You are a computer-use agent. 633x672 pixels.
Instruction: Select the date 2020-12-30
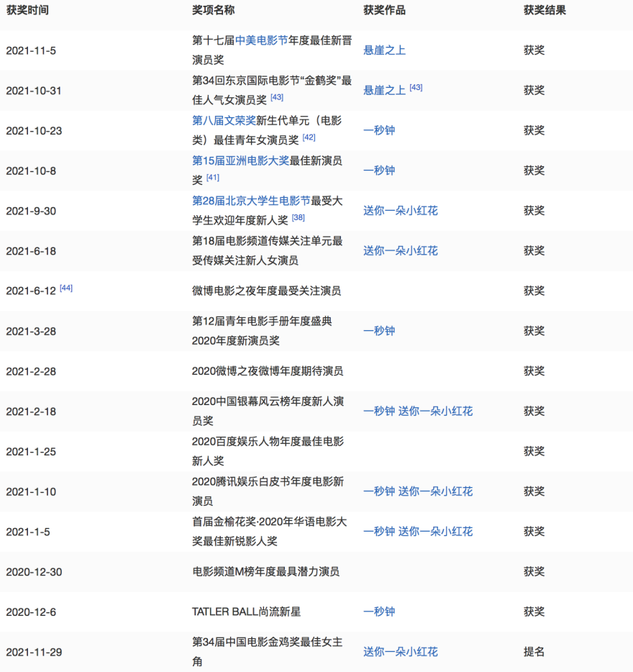tap(34, 572)
